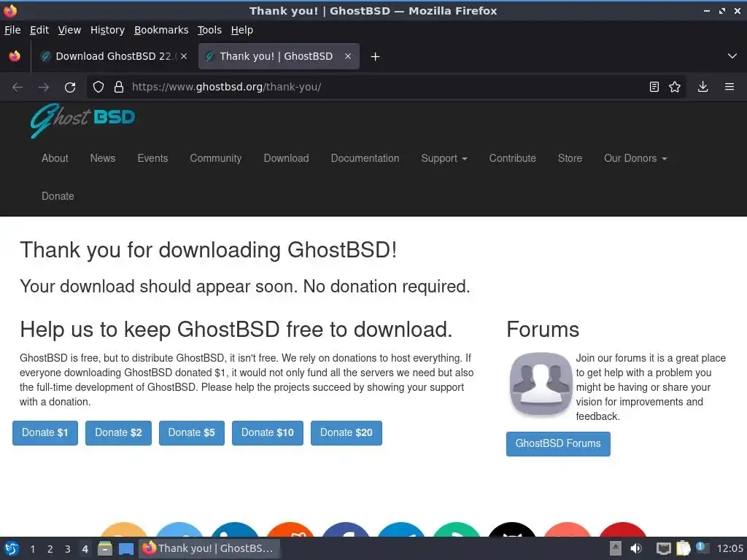This screenshot has width=747, height=560.
Task: Click the Donate $1 button
Action: tap(45, 433)
